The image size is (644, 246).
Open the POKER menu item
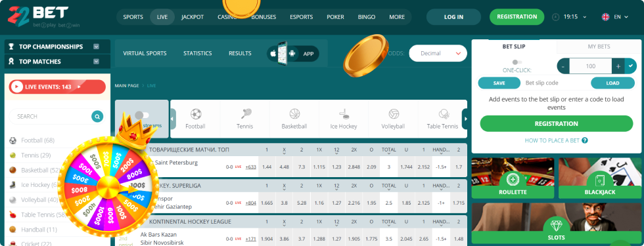coord(335,17)
